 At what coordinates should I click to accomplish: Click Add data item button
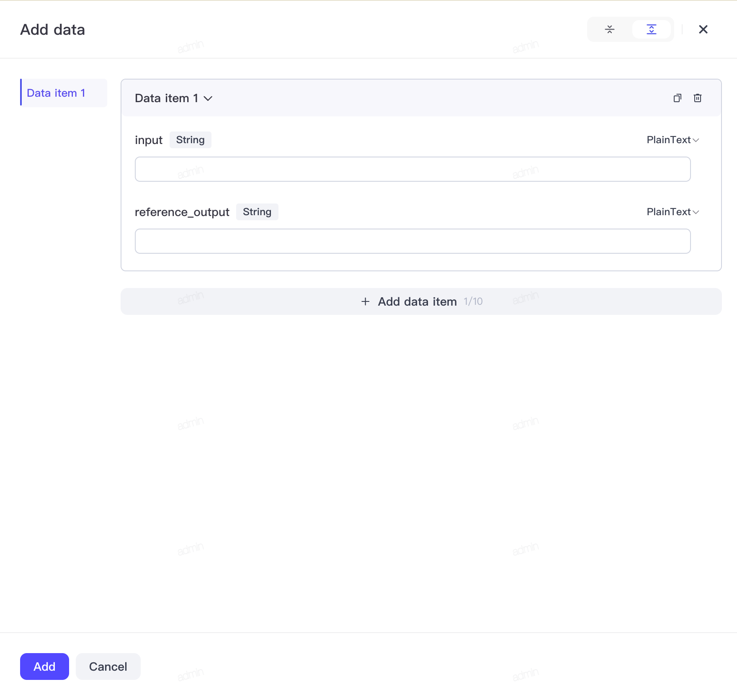point(421,301)
